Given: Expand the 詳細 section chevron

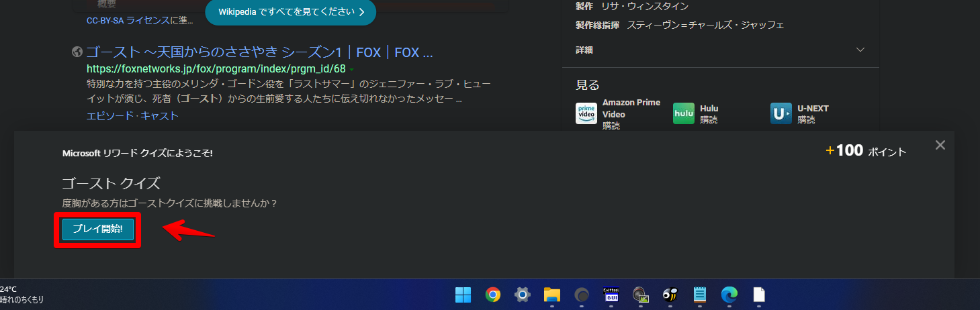Looking at the screenshot, I should pos(860,50).
